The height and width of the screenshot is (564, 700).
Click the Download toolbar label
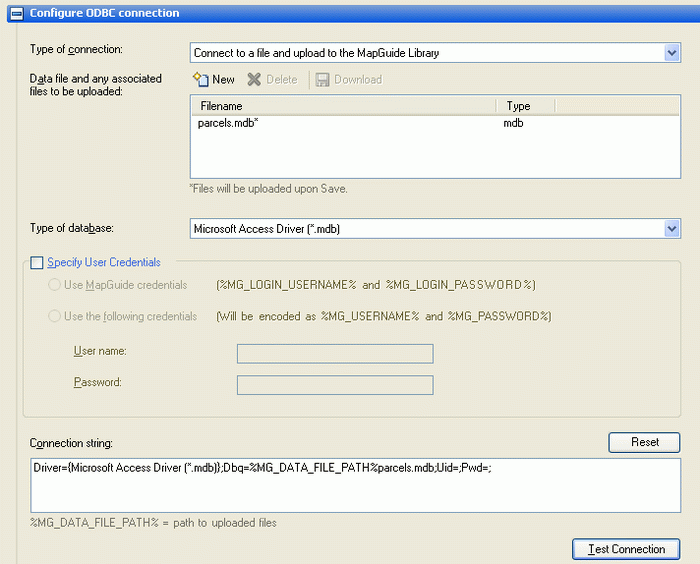[358, 79]
